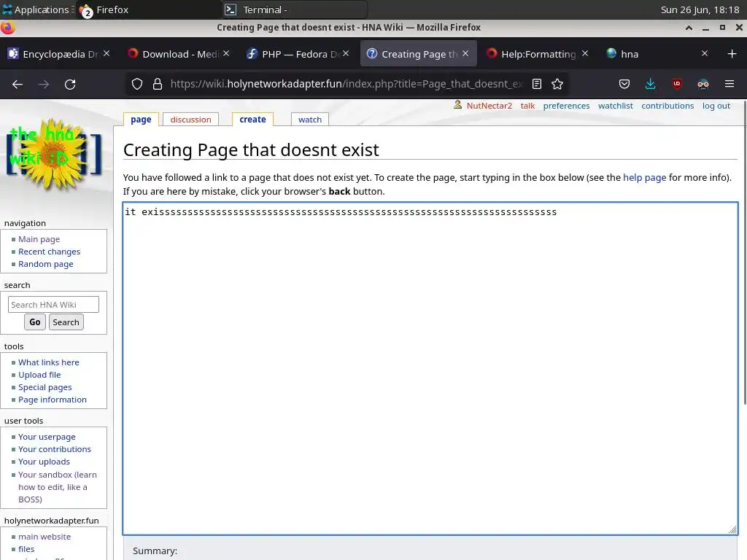Open NutNectar2 user page link
The image size is (747, 560).
click(x=489, y=106)
